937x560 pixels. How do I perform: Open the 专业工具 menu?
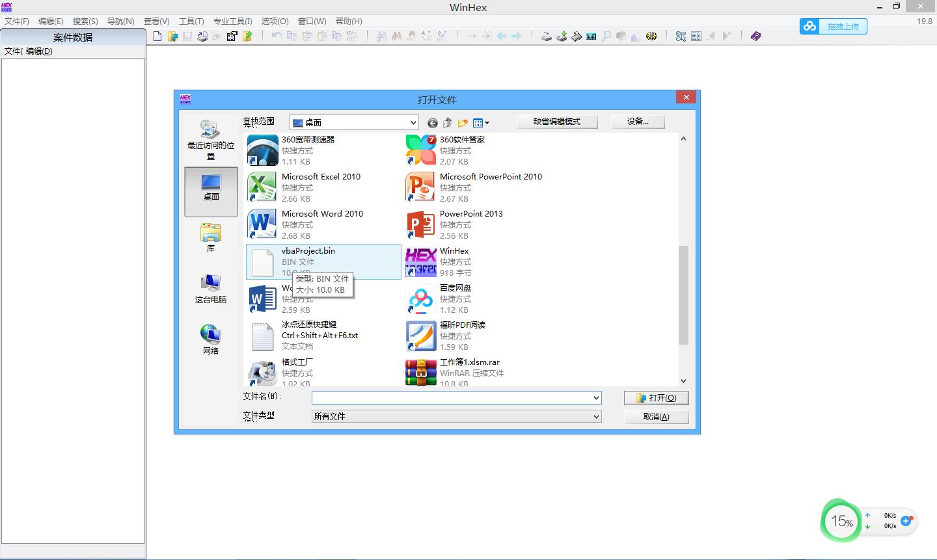coord(233,21)
